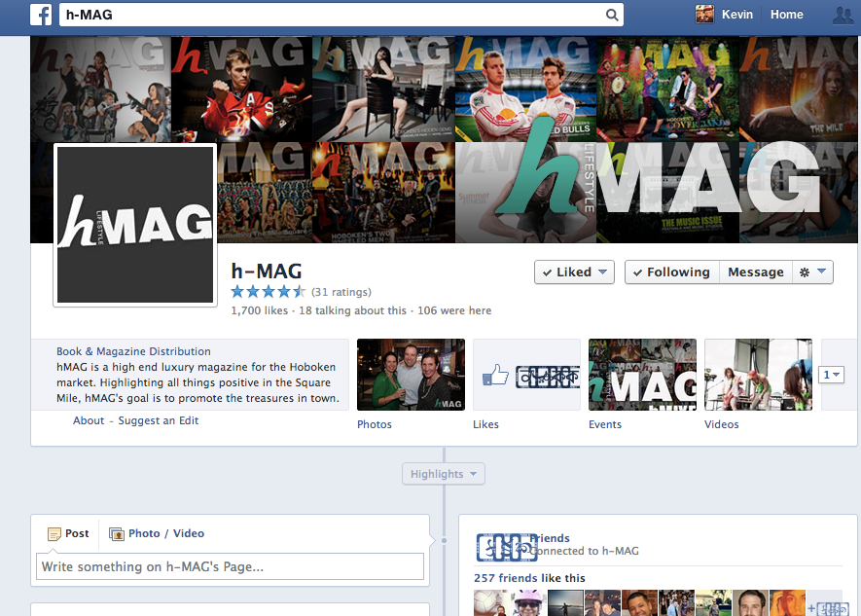Screen dimensions: 861x616
Task: Expand the page tabs counter dropdown
Action: point(831,375)
